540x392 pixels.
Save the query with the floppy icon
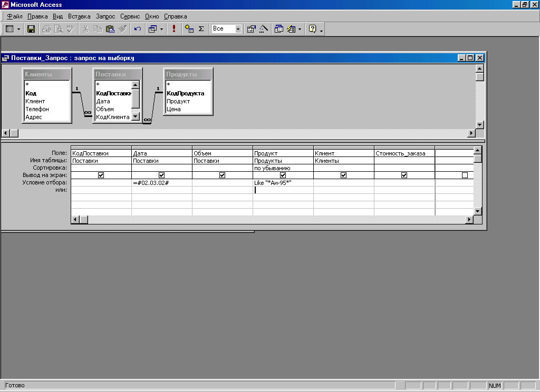pos(31,29)
